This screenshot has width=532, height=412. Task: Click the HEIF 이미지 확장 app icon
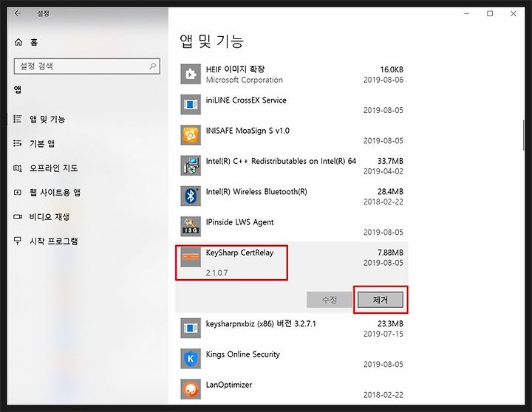point(191,74)
